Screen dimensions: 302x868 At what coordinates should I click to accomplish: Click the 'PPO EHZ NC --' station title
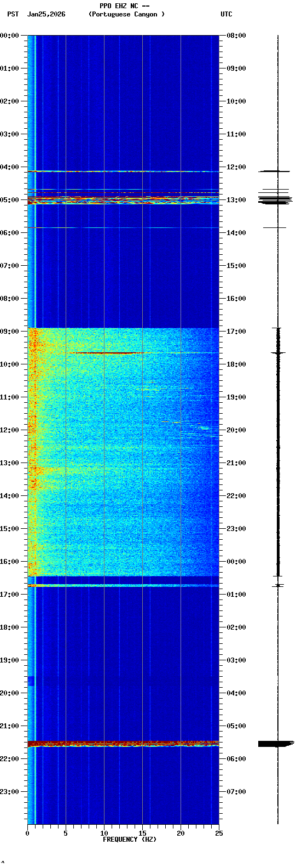[125, 6]
